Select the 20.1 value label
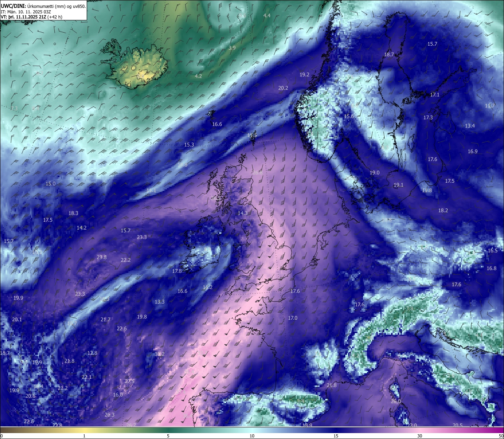 pyautogui.click(x=17, y=319)
